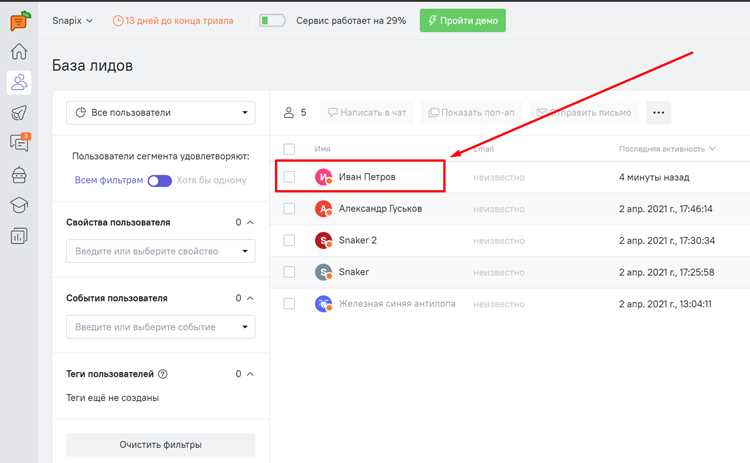The image size is (750, 463).
Task: Open Железная синяя антилопа lead name
Action: tap(397, 304)
